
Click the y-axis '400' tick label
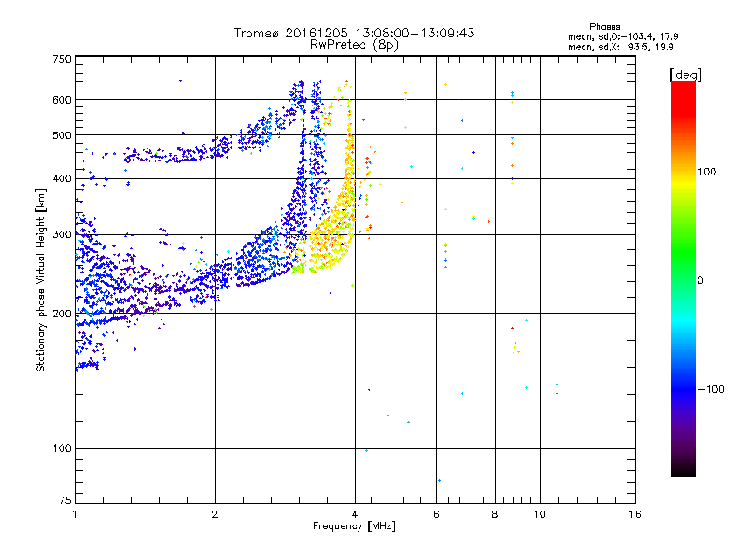[62, 179]
